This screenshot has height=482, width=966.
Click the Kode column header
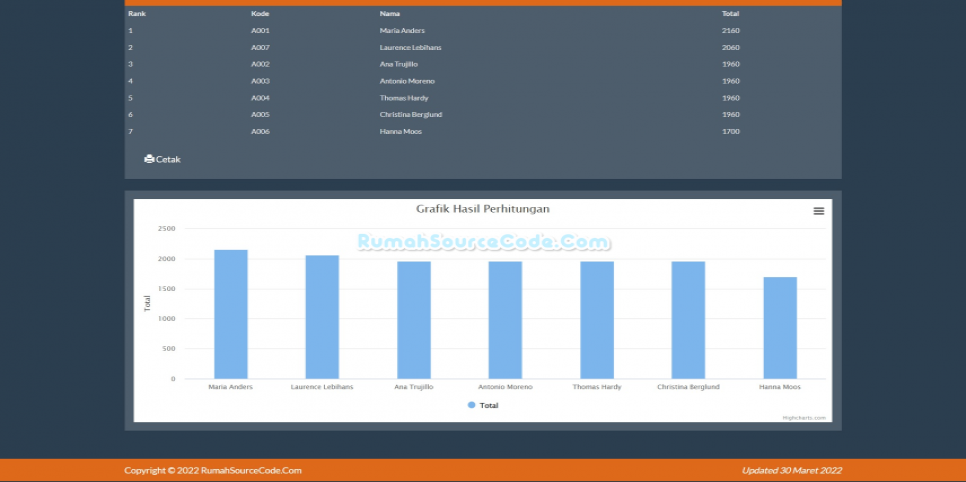[x=260, y=14]
